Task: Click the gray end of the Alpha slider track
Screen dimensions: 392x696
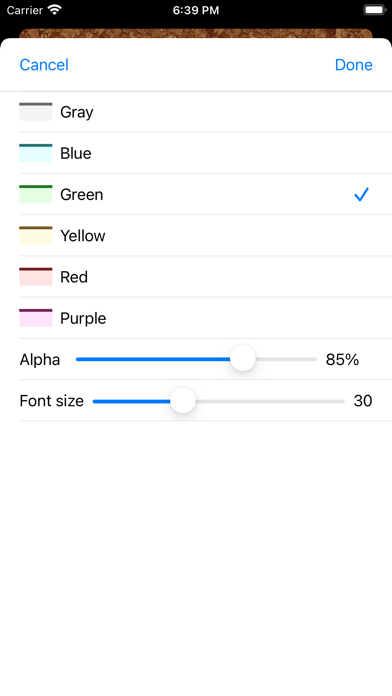Action: pos(286,359)
